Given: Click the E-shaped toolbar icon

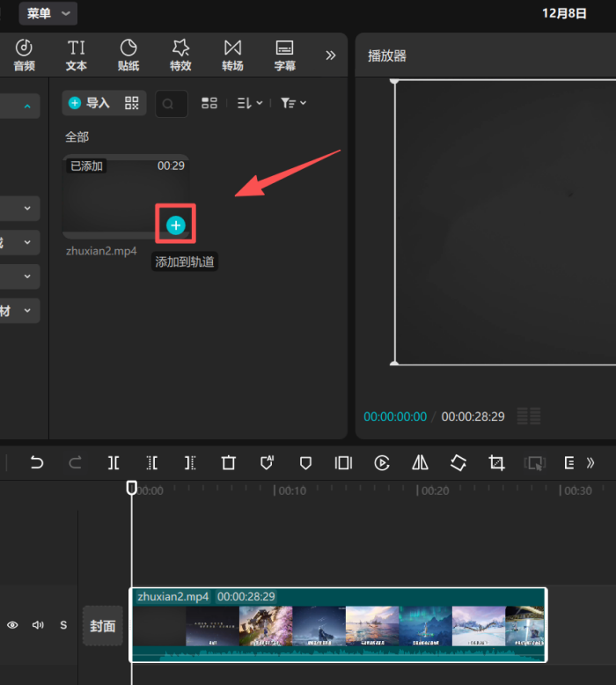Looking at the screenshot, I should click(568, 462).
